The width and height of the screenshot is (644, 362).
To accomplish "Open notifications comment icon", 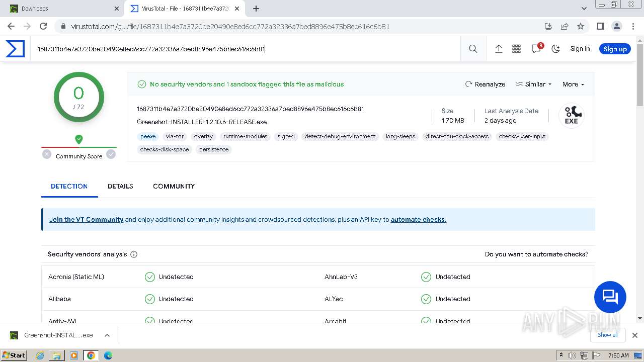I will [536, 49].
